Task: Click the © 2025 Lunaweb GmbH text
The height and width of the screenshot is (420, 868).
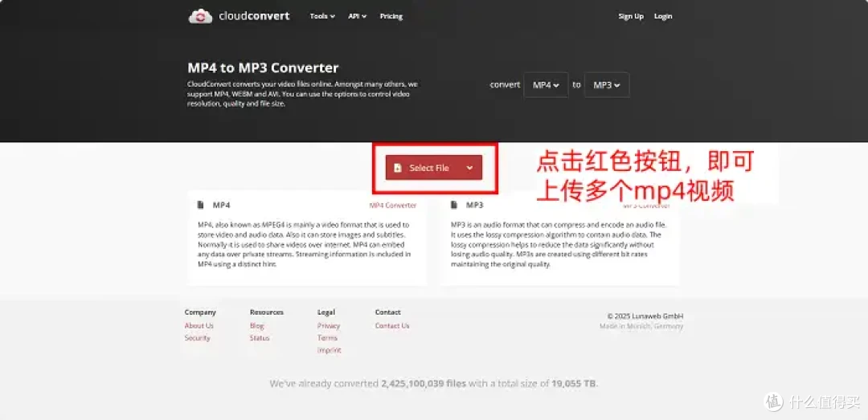Action: point(645,316)
